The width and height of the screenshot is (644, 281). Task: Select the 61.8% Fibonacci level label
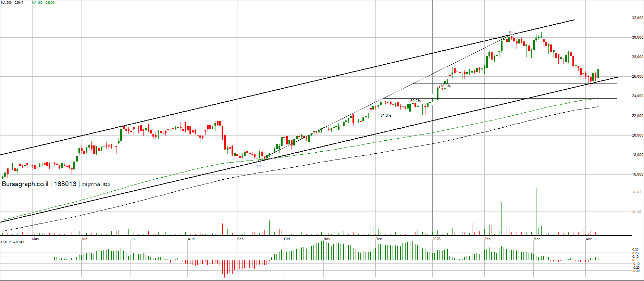click(x=386, y=116)
